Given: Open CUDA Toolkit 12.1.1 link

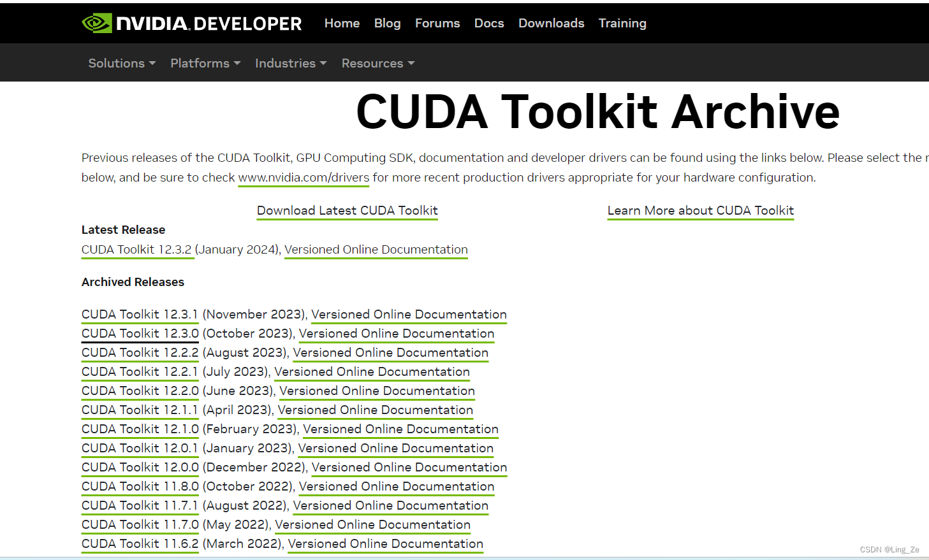Looking at the screenshot, I should click(x=140, y=410).
